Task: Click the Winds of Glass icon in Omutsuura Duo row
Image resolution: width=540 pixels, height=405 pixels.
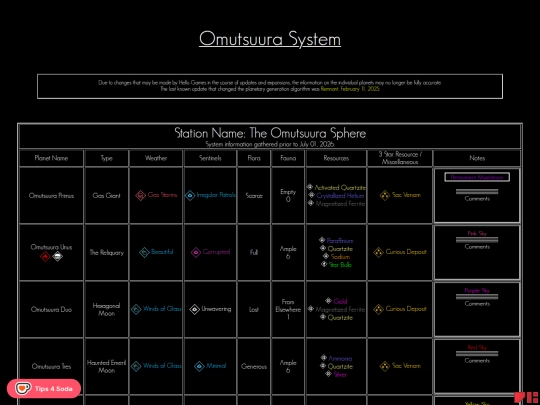Action: point(136,309)
